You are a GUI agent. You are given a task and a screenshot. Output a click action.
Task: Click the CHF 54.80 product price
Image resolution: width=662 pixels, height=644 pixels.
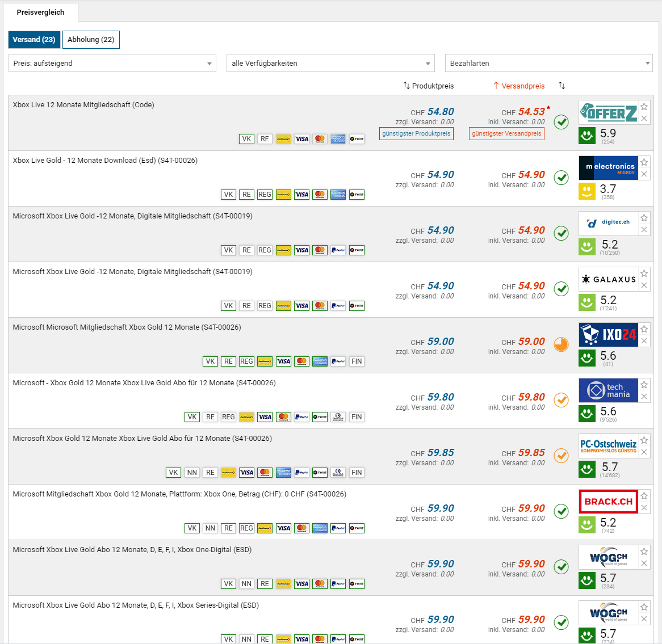[432, 112]
